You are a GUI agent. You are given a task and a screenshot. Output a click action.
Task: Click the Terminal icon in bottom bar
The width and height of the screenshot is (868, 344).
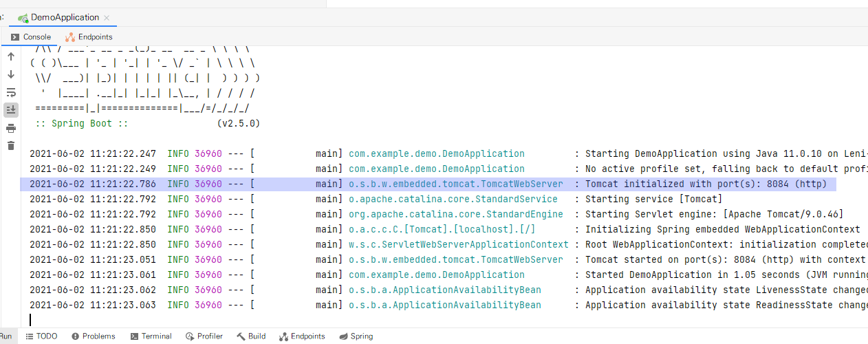pos(133,336)
